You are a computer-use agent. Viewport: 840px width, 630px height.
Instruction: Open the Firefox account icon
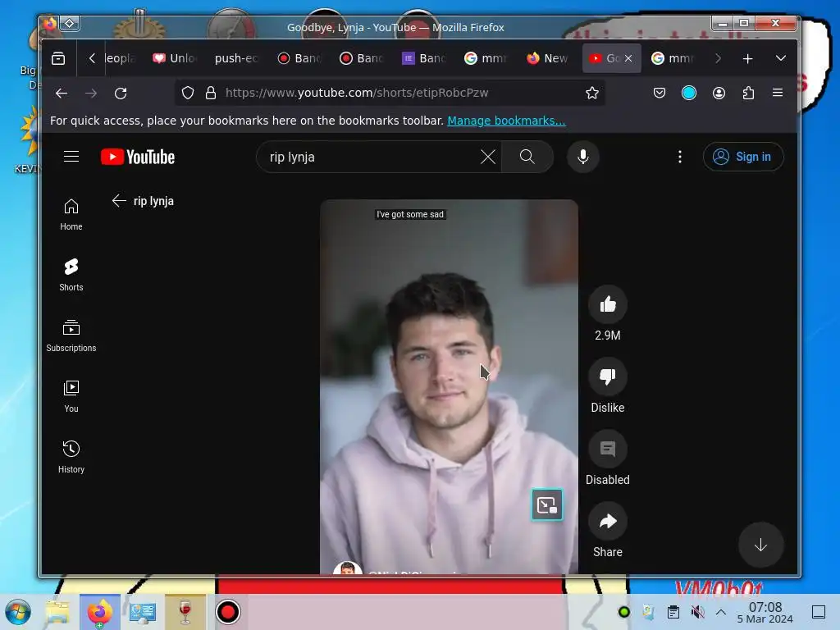click(x=719, y=94)
